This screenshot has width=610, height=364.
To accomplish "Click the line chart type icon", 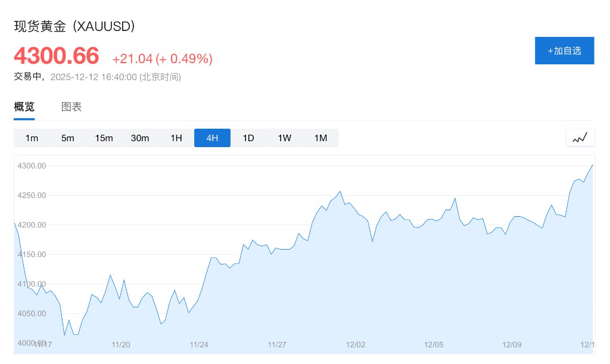I will [x=580, y=138].
